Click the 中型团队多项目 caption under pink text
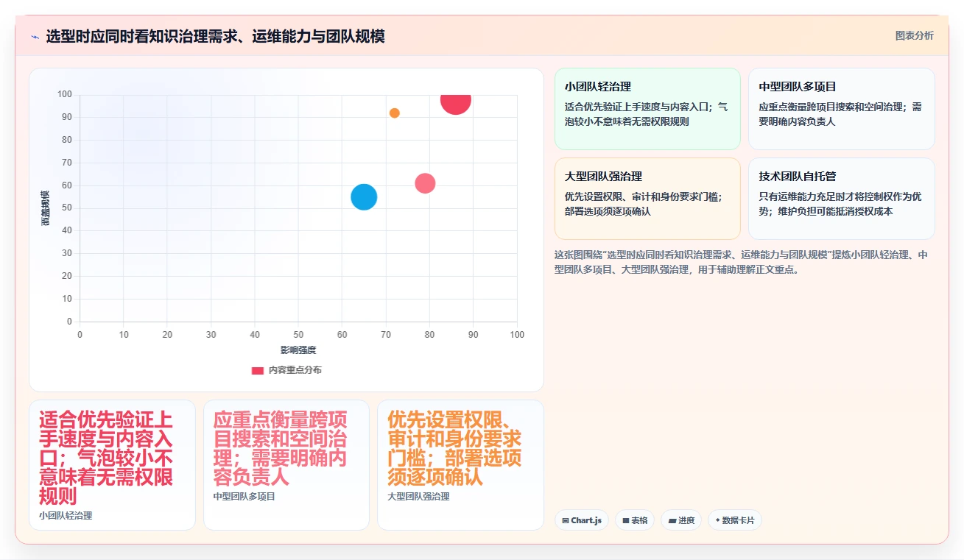Screen dimensions: 964x560 (244, 497)
